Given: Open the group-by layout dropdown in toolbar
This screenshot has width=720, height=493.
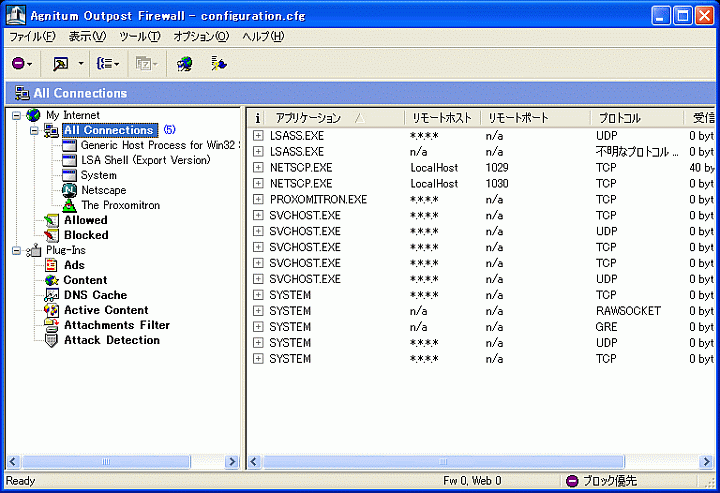Looking at the screenshot, I should [x=108, y=64].
